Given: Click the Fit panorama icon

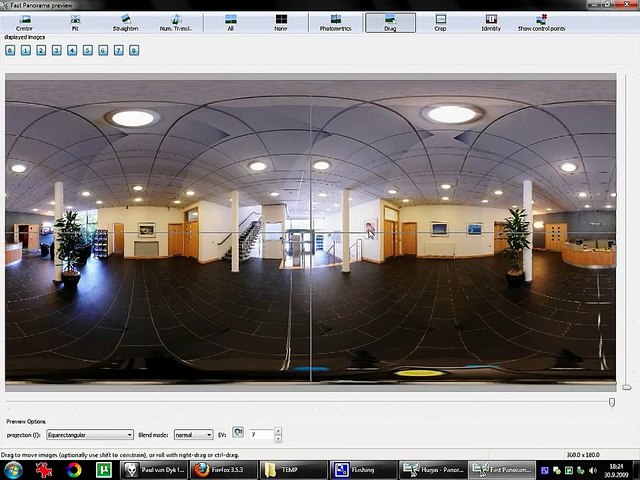Looking at the screenshot, I should (75, 22).
